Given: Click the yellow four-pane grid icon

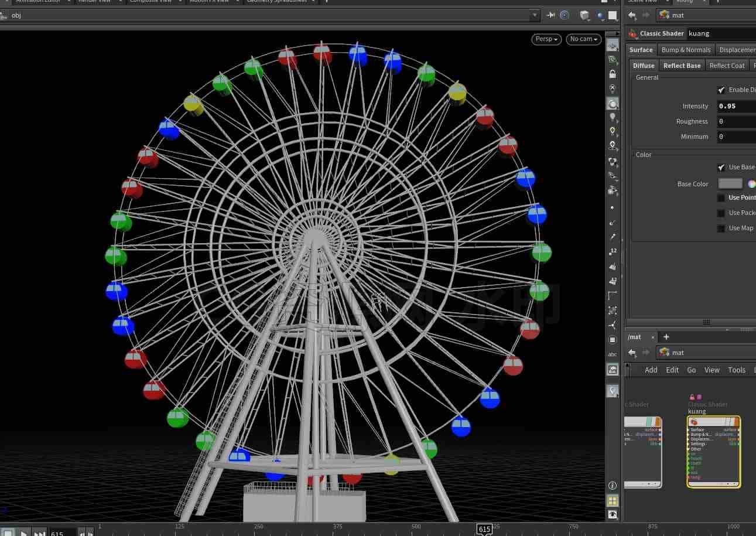Looking at the screenshot, I should point(613,500).
